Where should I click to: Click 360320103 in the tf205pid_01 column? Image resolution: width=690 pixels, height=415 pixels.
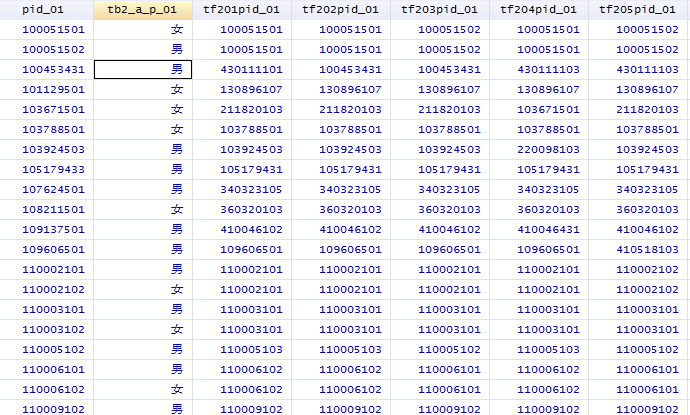coord(638,210)
